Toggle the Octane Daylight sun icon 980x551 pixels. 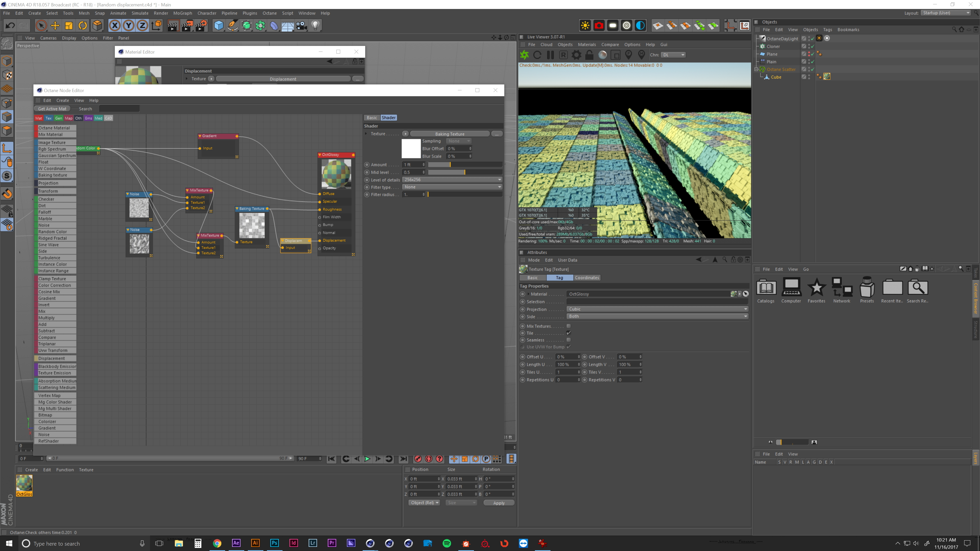coord(585,26)
